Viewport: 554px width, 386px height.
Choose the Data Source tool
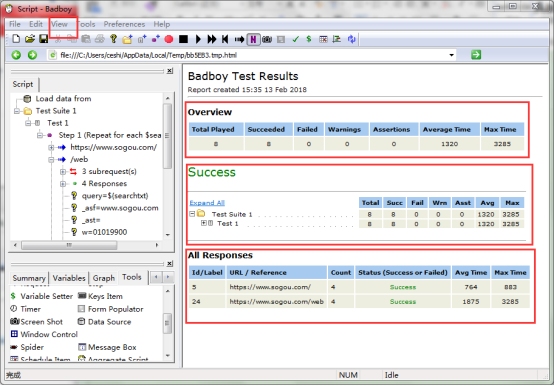[105, 322]
